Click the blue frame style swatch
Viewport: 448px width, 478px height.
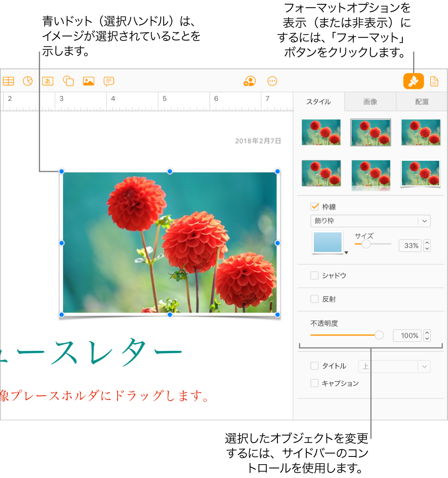tap(328, 242)
